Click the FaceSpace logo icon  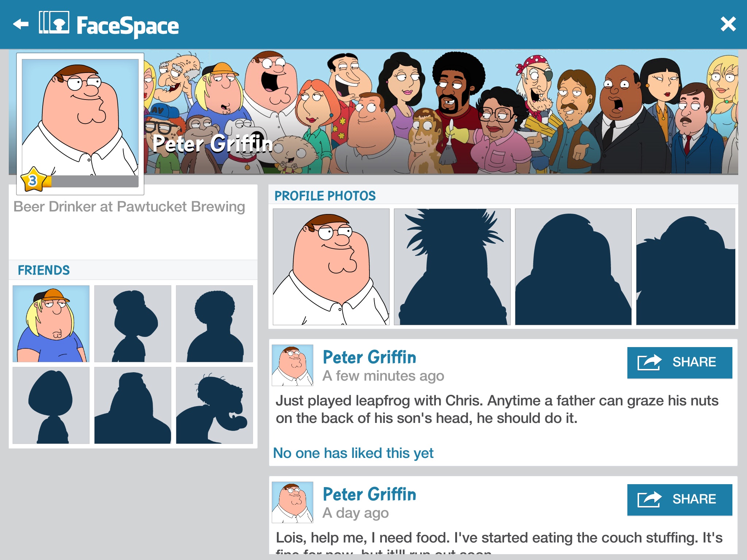coord(54,23)
